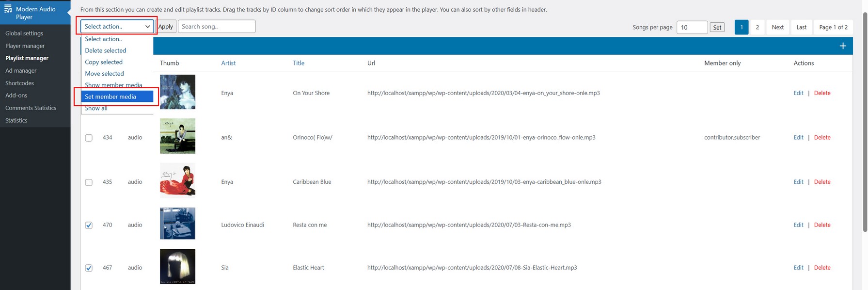The height and width of the screenshot is (290, 868).
Task: Choose Set member media from dropdown
Action: pyautogui.click(x=117, y=97)
